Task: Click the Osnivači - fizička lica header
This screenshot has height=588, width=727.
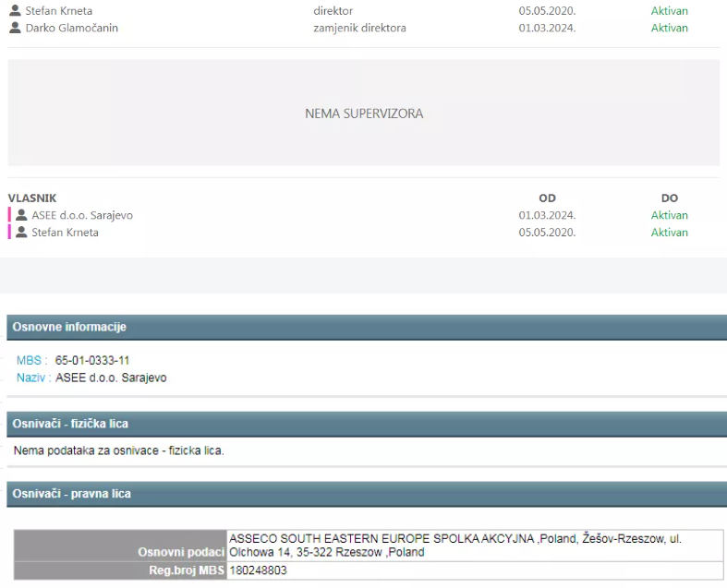Action: tap(367, 424)
